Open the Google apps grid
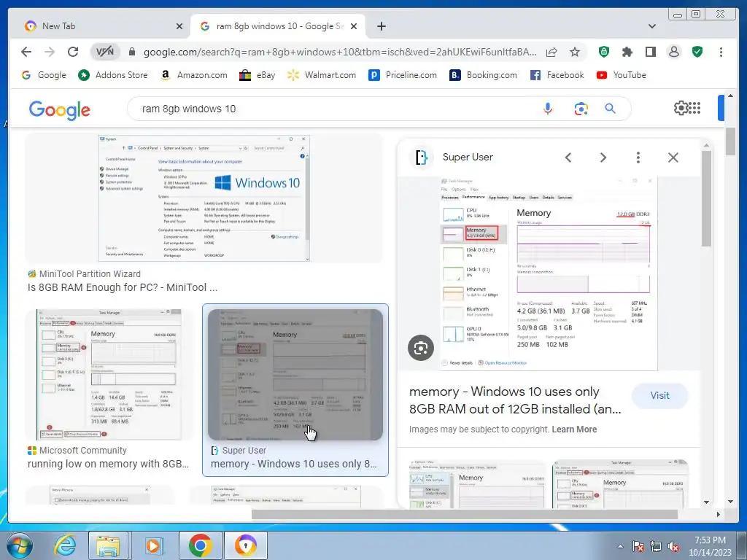747x560 pixels. (695, 108)
